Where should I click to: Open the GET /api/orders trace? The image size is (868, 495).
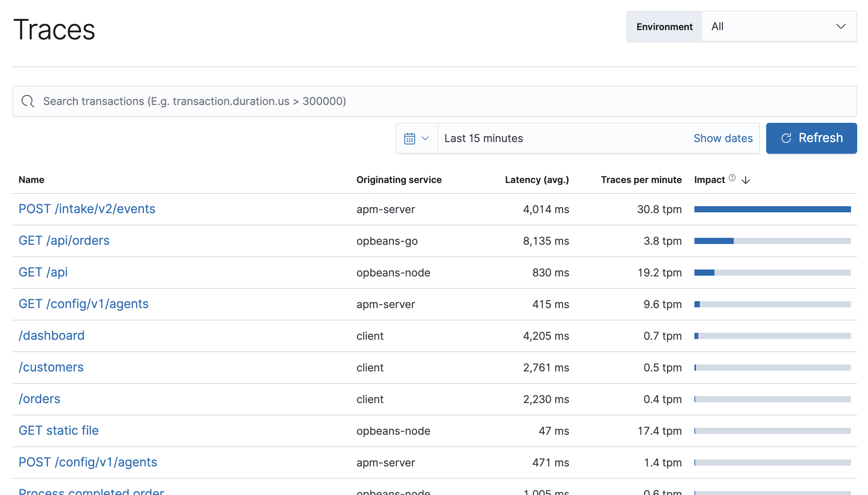(x=64, y=240)
